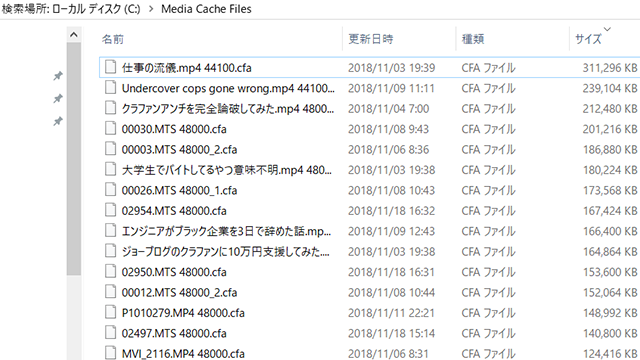This screenshot has height=360, width=640.
Task: Click file icon beside 大学生でバイトしてるやつ意味不明.mp4
Action: pos(110,169)
